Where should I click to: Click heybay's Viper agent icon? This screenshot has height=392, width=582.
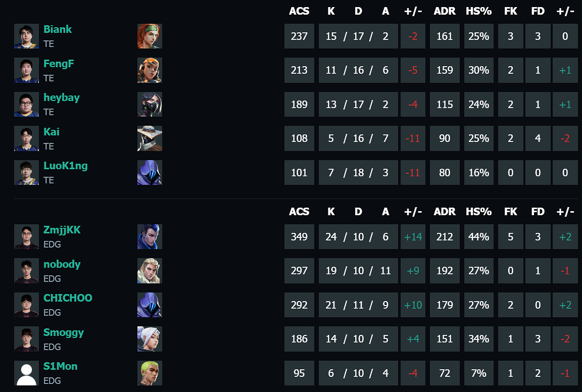click(x=150, y=105)
